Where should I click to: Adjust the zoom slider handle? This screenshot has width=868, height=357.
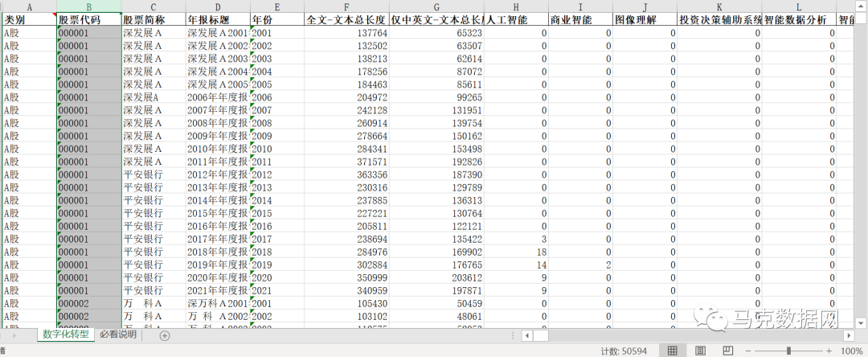point(788,351)
